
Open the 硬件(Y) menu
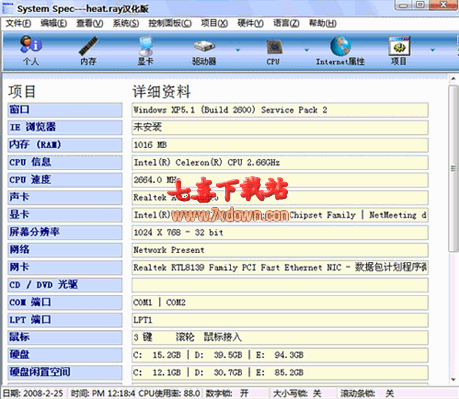tap(250, 23)
